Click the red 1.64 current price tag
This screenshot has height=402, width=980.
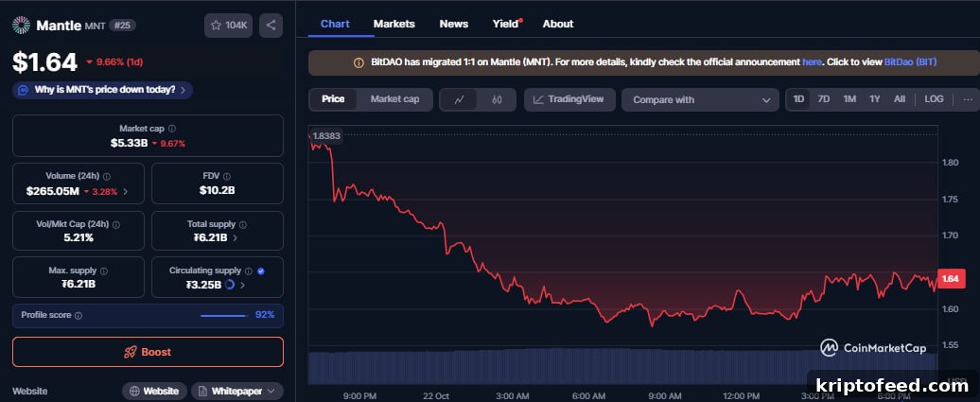(951, 279)
